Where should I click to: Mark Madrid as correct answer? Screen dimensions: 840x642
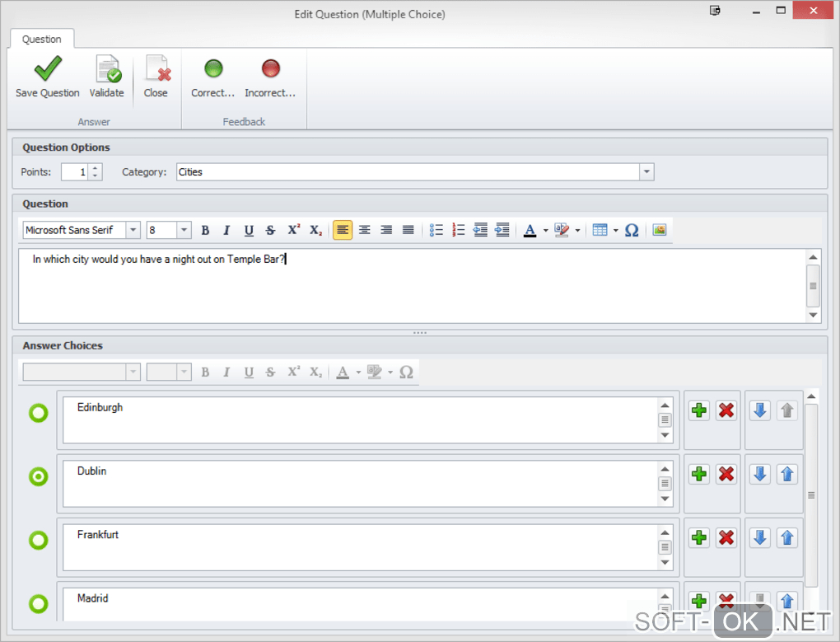pos(39,604)
